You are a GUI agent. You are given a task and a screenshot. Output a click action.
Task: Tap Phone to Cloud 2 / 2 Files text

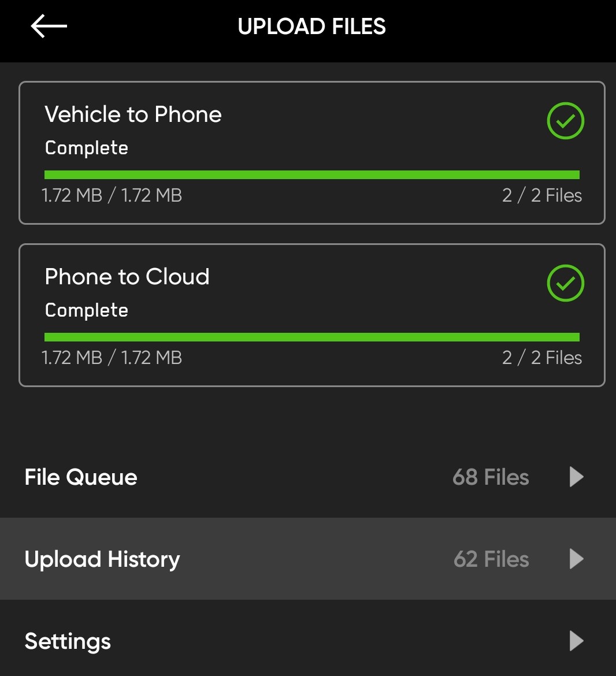tap(542, 358)
